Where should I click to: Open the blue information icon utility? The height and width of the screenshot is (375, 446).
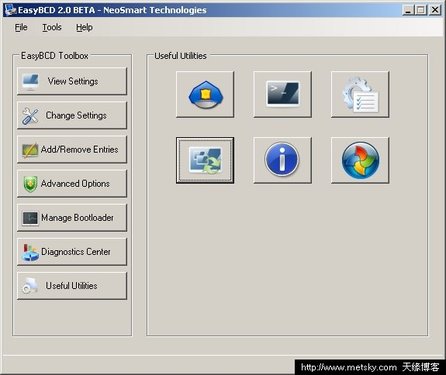coord(282,160)
